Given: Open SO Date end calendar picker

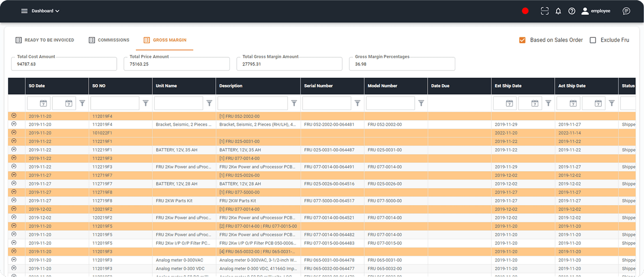Looking at the screenshot, I should click(68, 103).
